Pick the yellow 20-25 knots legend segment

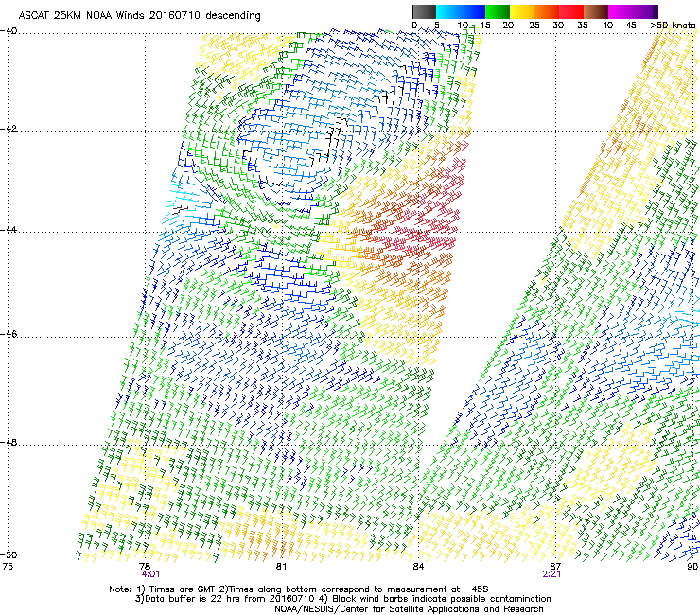(522, 11)
